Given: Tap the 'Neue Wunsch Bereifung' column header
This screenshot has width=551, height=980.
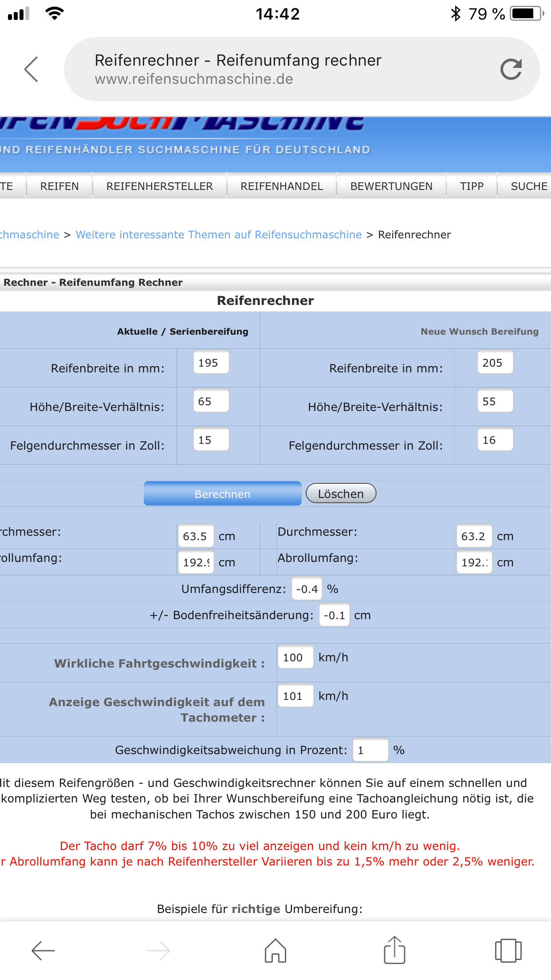Looking at the screenshot, I should (480, 332).
